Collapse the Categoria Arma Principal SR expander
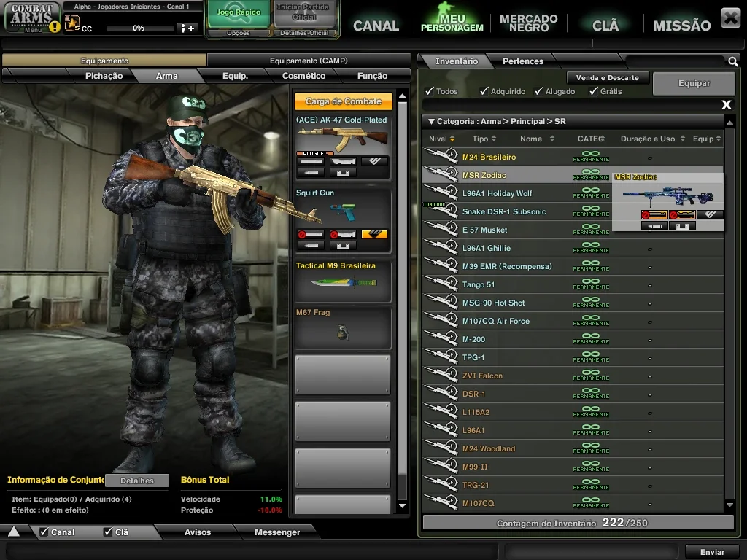 [431, 122]
